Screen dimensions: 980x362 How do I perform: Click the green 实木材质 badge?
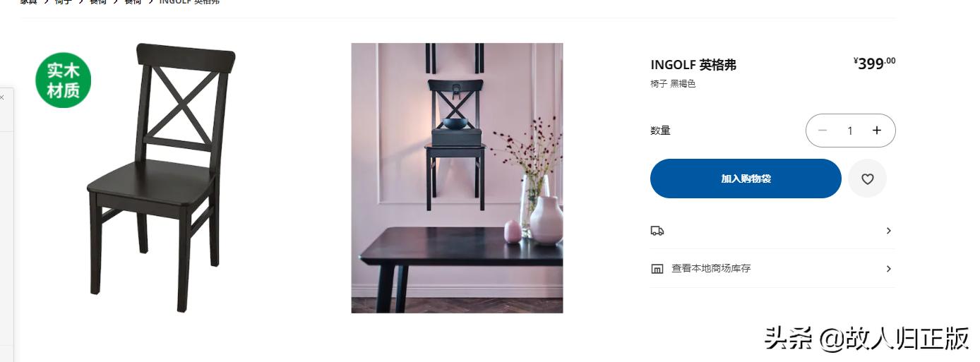64,80
